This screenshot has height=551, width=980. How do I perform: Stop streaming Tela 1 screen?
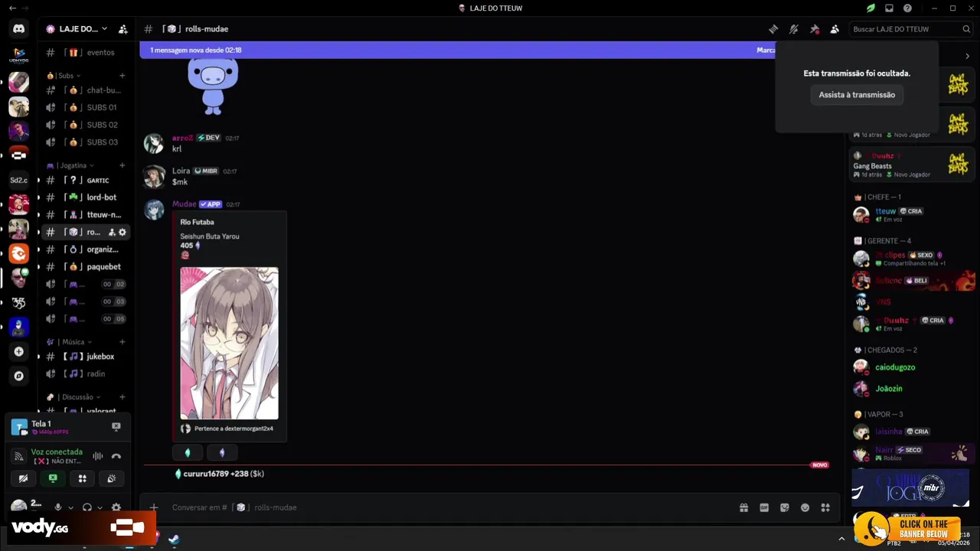click(x=116, y=426)
